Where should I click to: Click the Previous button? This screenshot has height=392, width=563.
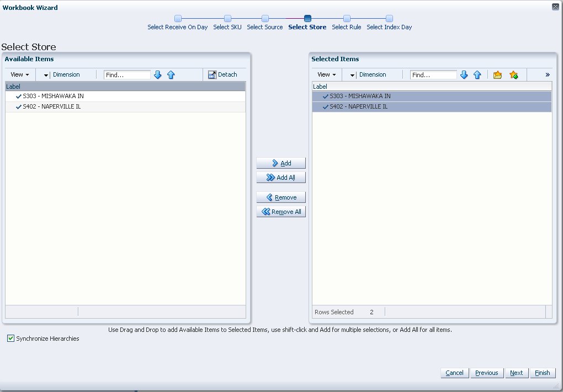coord(487,373)
